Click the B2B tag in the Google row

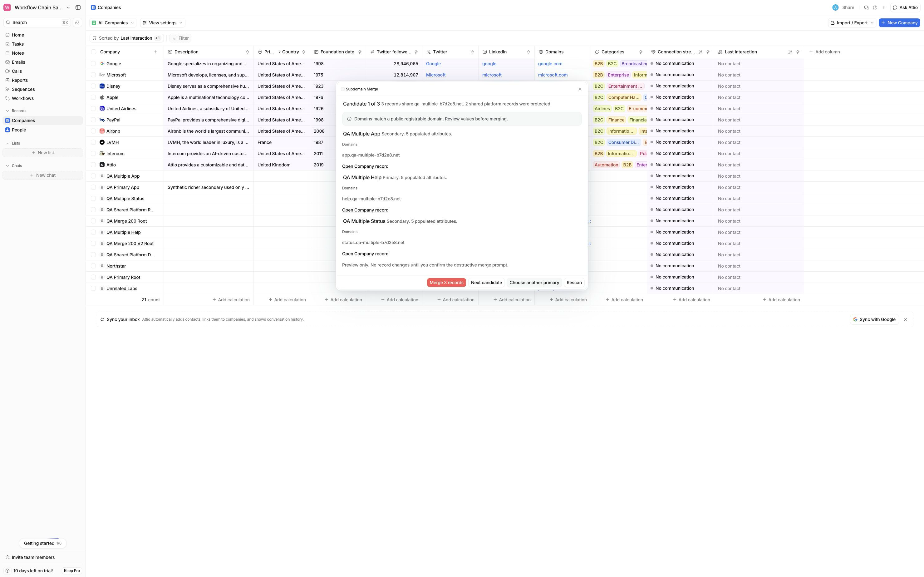[599, 64]
